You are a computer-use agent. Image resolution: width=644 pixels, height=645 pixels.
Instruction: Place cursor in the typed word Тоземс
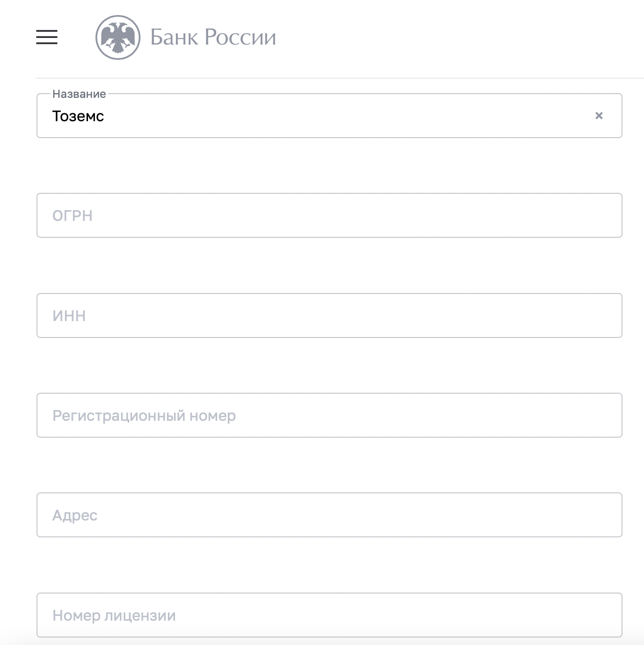point(78,116)
